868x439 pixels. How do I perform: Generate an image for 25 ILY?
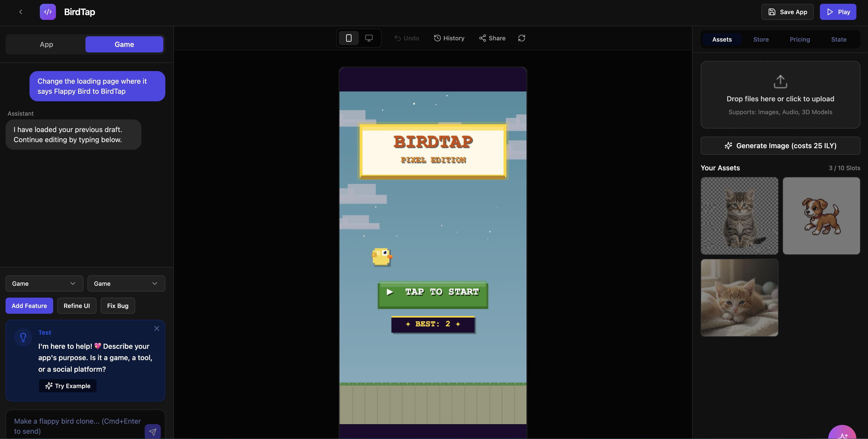coord(780,146)
